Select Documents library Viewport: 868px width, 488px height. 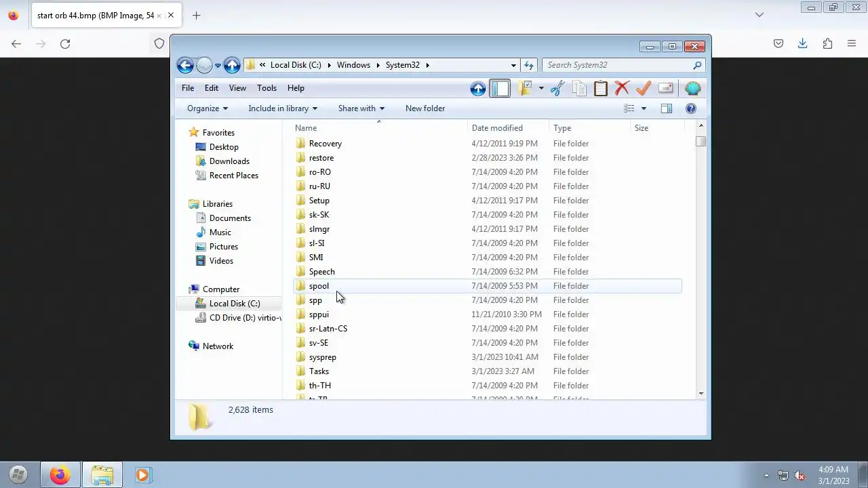(229, 218)
